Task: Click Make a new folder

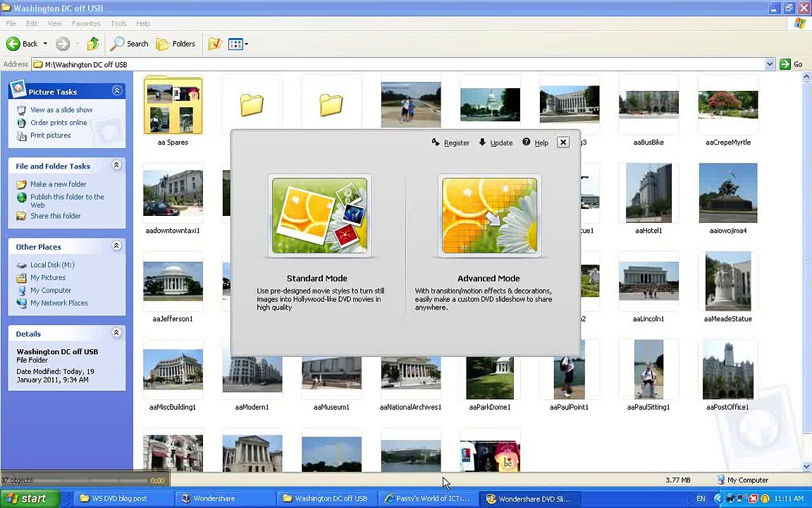Action: click(x=58, y=184)
